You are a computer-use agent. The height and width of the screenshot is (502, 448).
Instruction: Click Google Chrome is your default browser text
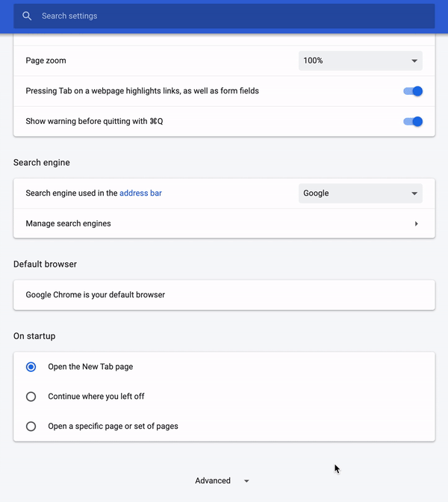tap(96, 294)
